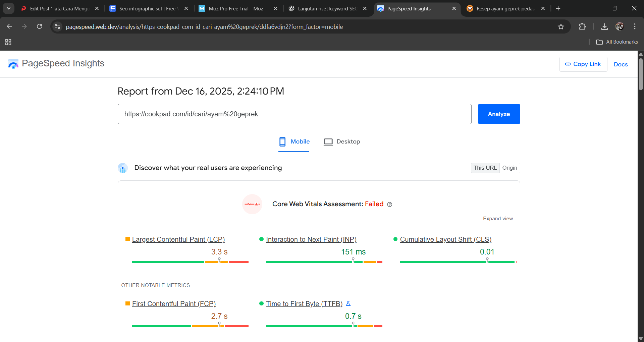Open the apps grid in bookmarks bar
The height and width of the screenshot is (342, 644).
click(8, 42)
